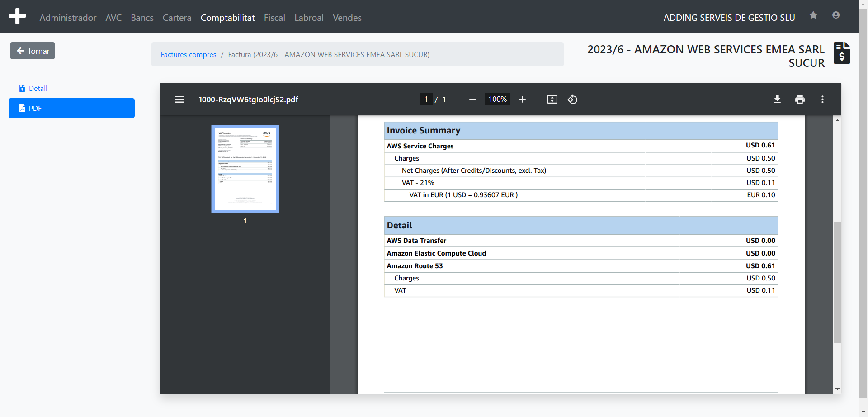Click the 'Invoice Summary' heading
868x417 pixels.
click(424, 130)
